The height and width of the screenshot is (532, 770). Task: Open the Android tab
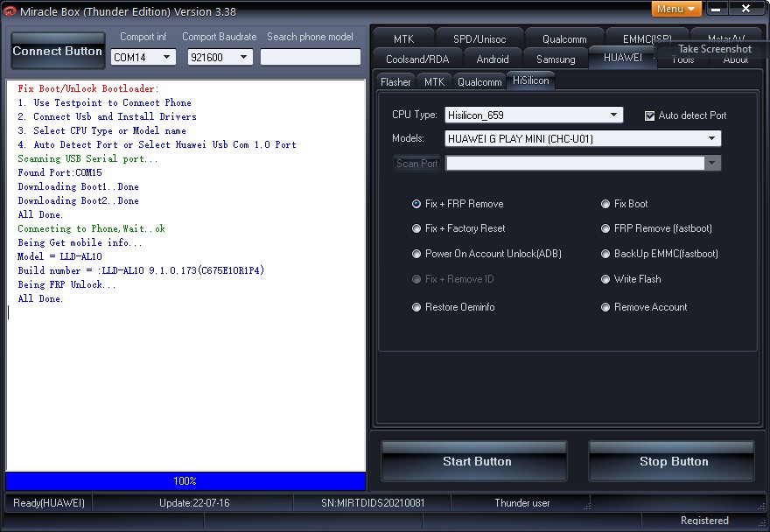point(493,59)
